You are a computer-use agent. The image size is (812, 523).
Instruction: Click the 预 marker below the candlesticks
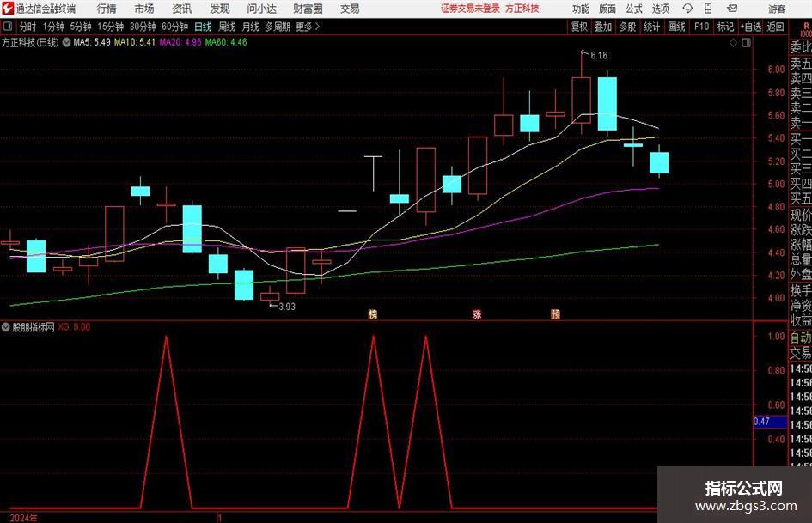pos(555,313)
